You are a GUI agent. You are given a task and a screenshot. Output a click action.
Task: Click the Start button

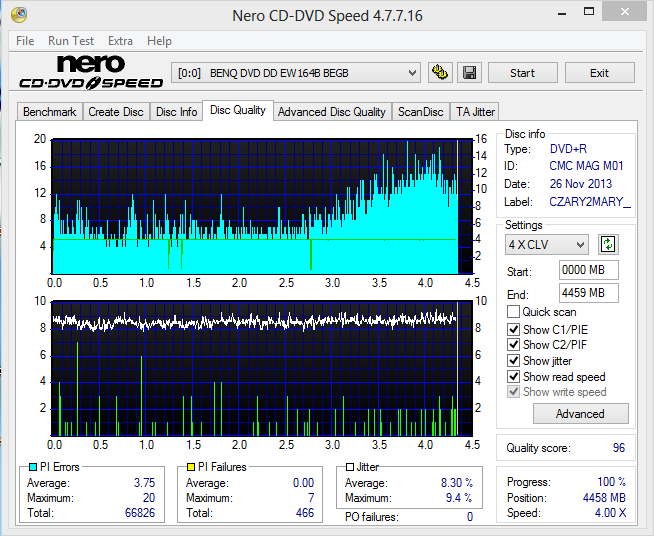(x=523, y=73)
